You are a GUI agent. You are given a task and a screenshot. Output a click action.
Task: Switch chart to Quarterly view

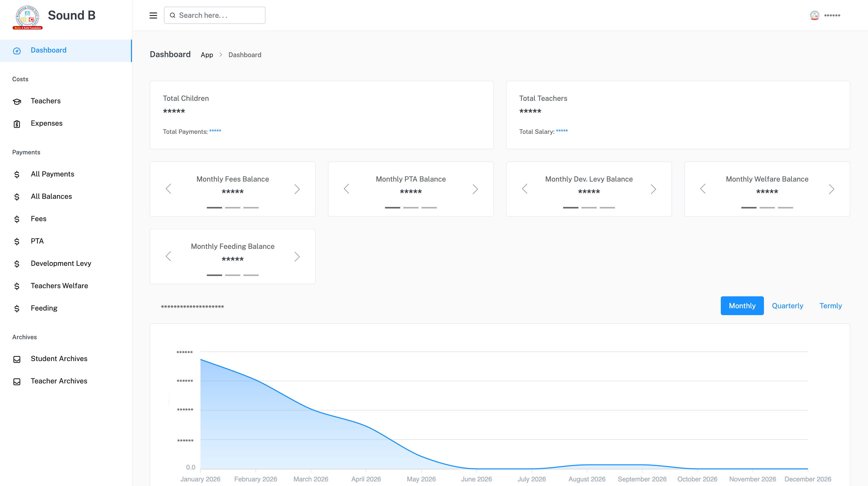(x=788, y=306)
